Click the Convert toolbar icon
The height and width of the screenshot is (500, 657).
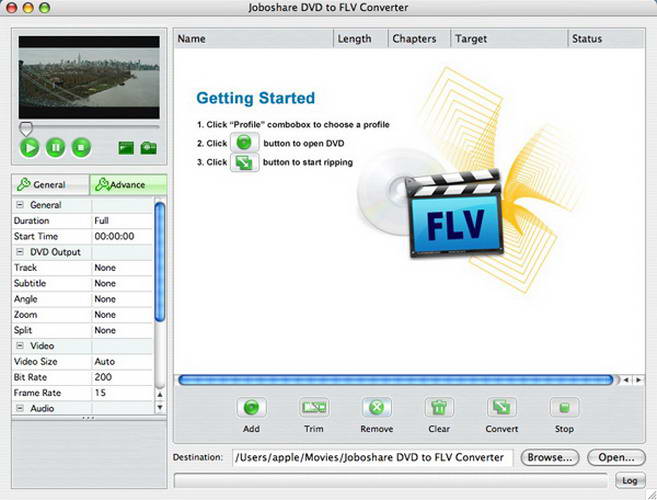502,407
